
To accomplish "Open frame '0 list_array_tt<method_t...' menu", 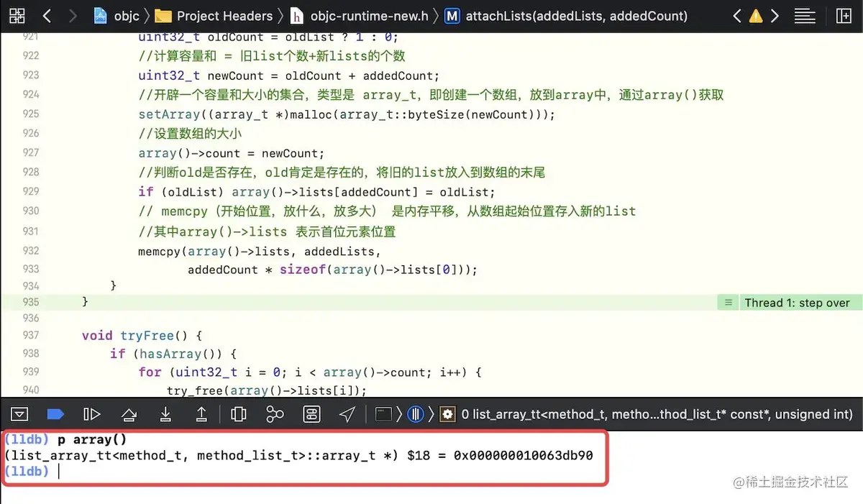I will coord(657,414).
